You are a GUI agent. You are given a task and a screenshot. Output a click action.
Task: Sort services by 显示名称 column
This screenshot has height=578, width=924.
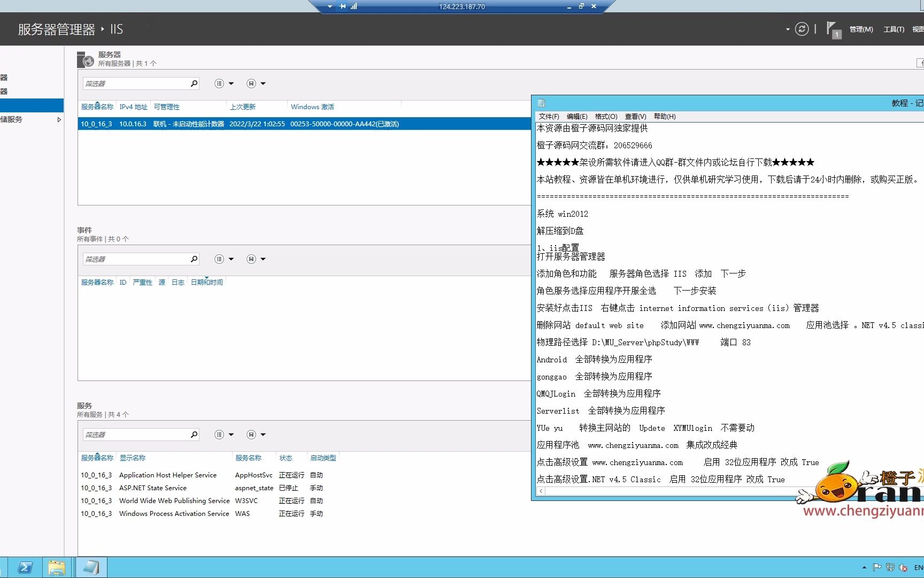click(133, 458)
